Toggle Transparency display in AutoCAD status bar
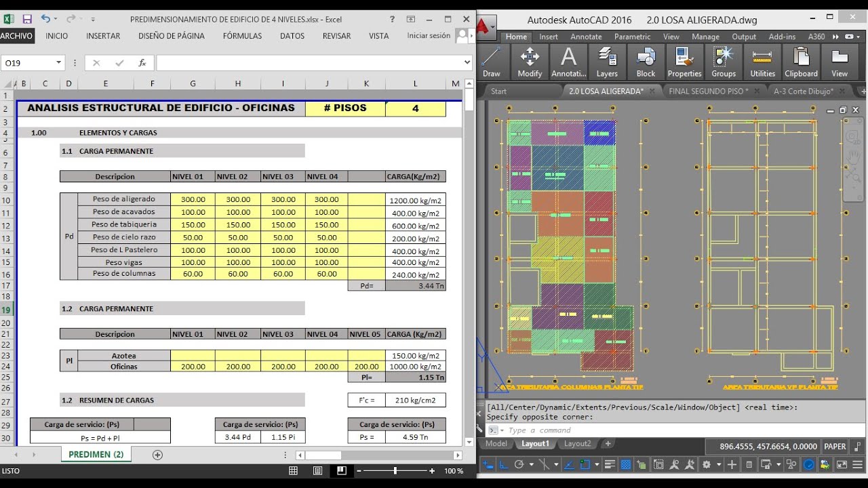868x488 pixels. (x=625, y=464)
